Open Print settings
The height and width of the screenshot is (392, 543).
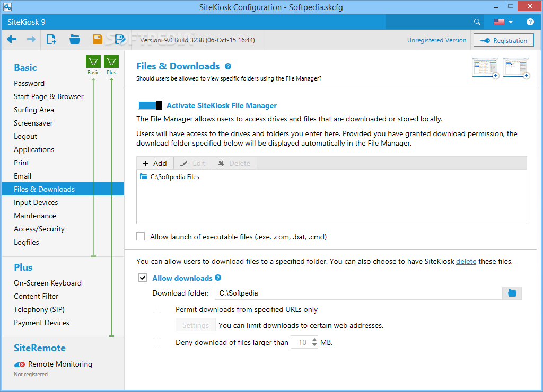click(x=21, y=163)
